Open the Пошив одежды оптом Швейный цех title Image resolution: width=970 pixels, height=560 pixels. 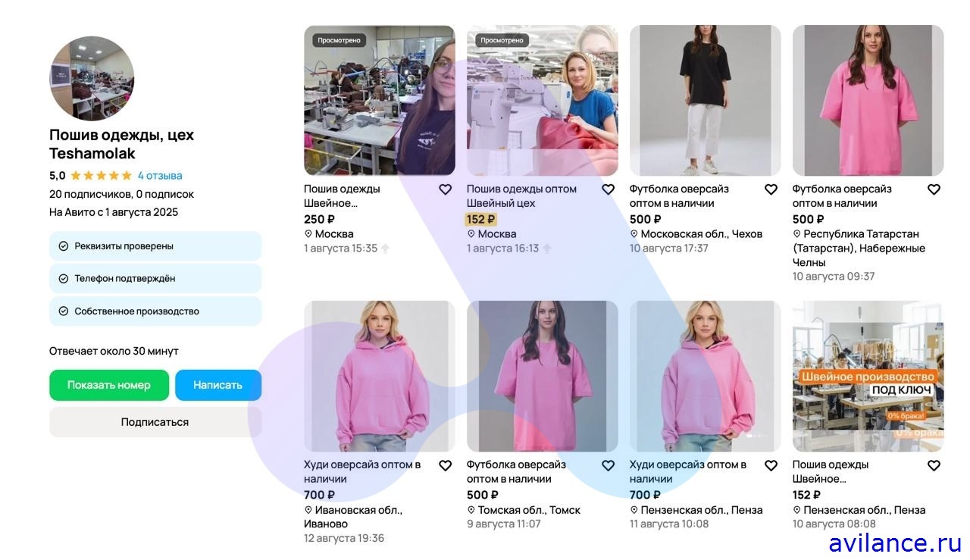521,196
